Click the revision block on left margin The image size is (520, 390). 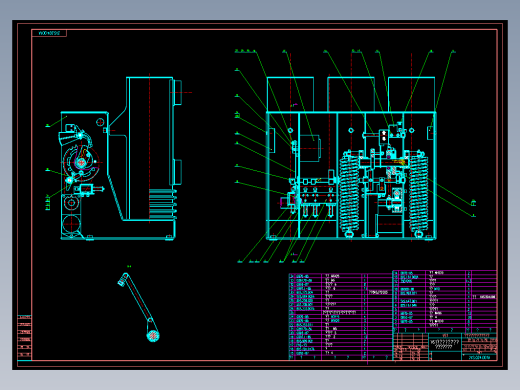[25, 337]
